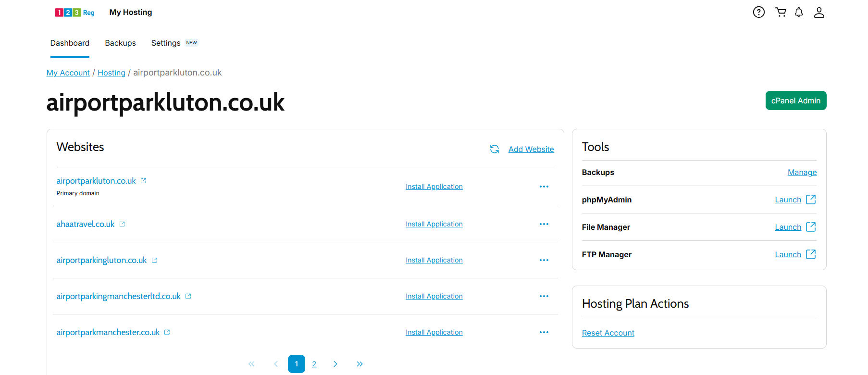Click Install Application for airportparkingluton.co.uk
The width and height of the screenshot is (868, 375).
click(x=434, y=260)
